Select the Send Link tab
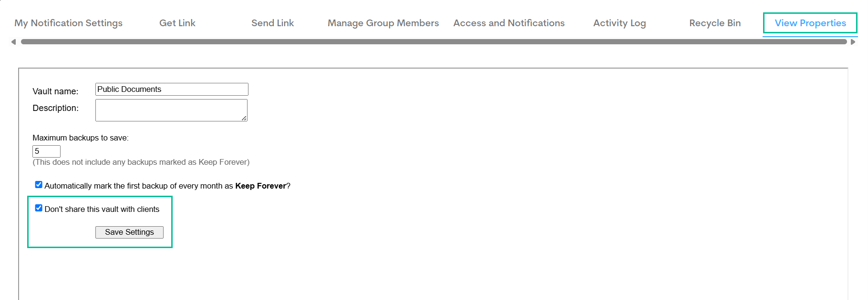Image resolution: width=868 pixels, height=300 pixels. pos(272,23)
